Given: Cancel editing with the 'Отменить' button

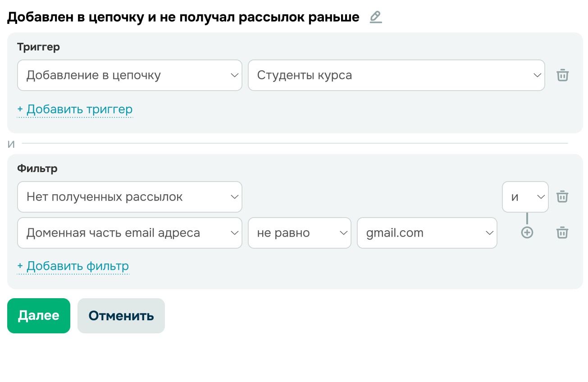Looking at the screenshot, I should pyautogui.click(x=121, y=315).
